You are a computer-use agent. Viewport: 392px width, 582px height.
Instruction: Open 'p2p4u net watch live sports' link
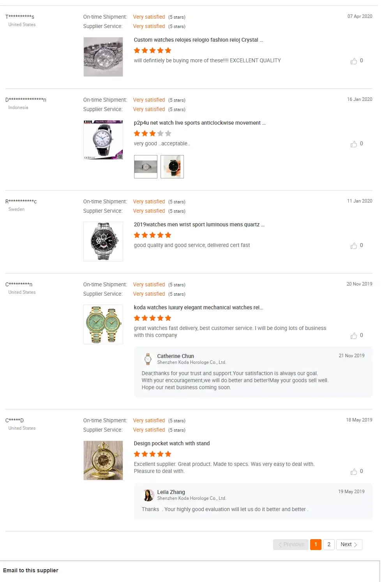click(x=199, y=123)
